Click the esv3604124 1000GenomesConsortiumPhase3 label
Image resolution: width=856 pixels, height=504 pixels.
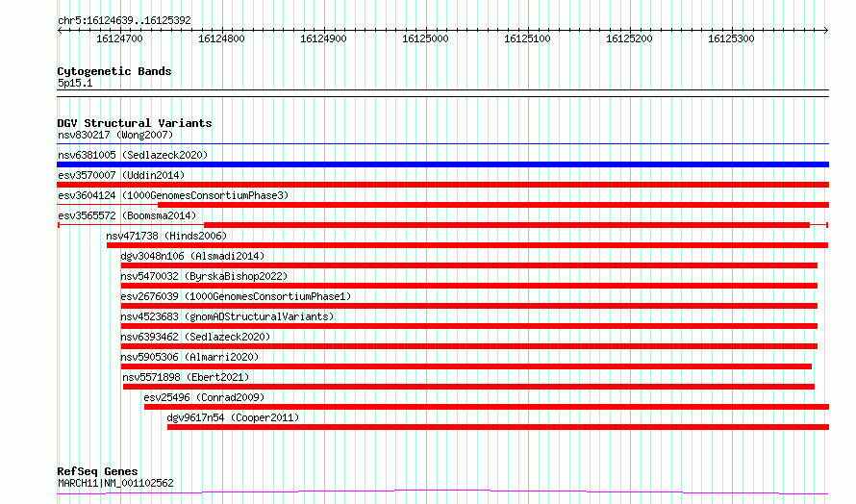[x=173, y=195]
